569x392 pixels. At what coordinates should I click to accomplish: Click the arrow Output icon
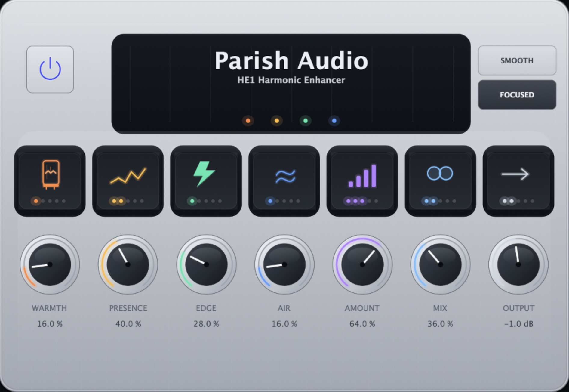515,174
